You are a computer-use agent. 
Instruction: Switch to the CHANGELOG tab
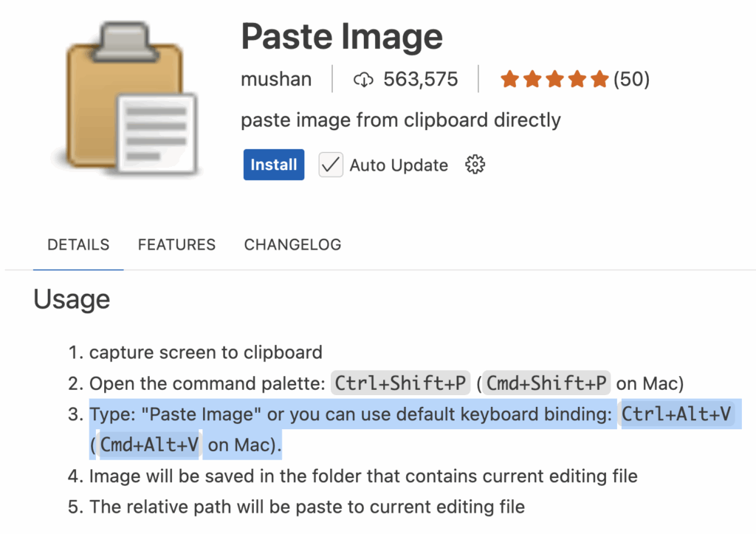(x=292, y=244)
